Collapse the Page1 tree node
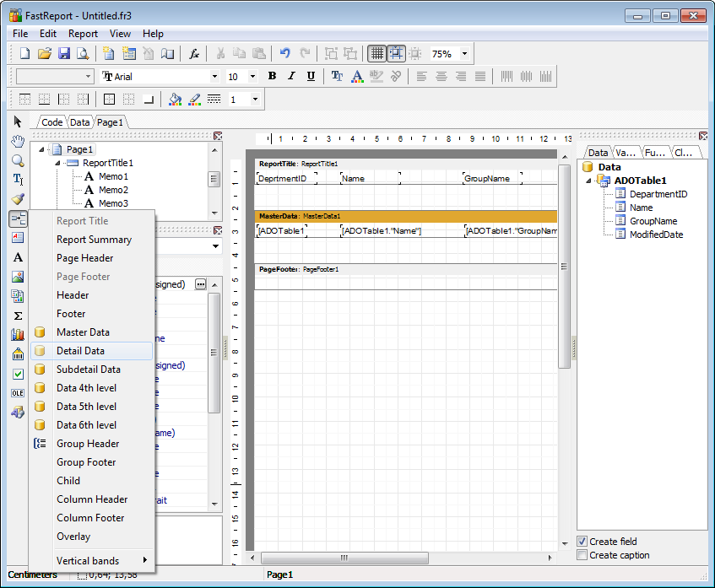This screenshot has width=715, height=588. click(41, 149)
